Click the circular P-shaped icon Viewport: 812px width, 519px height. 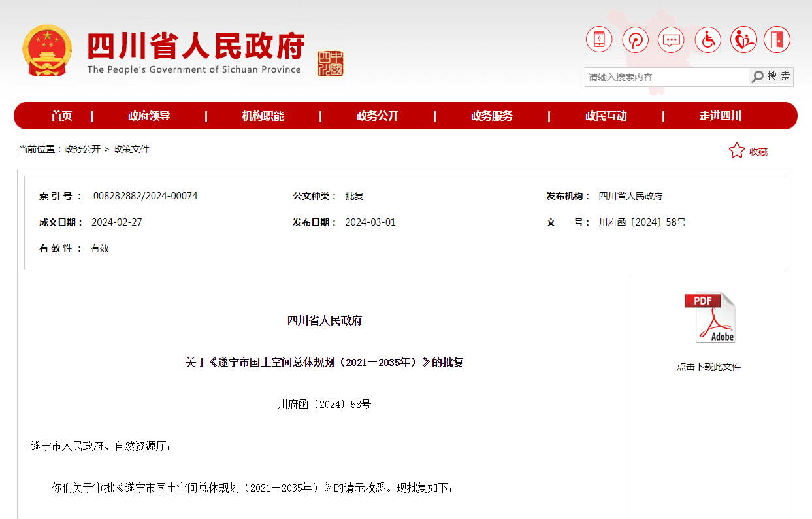click(635, 40)
